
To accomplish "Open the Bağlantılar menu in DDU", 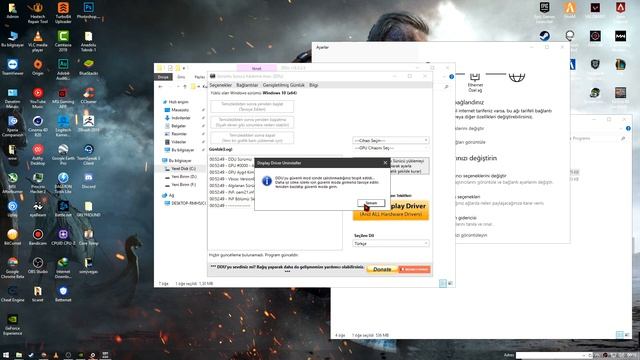I will tap(247, 85).
